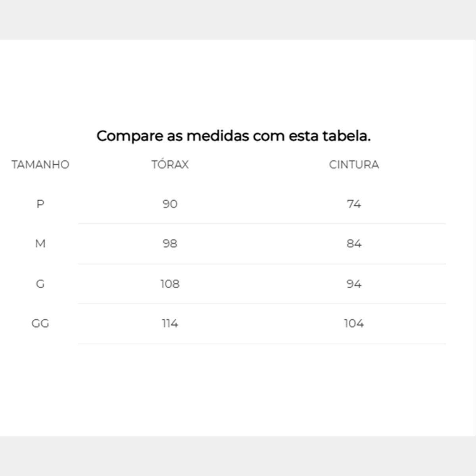Click cintura value 84
The image size is (476, 476).
[354, 244]
